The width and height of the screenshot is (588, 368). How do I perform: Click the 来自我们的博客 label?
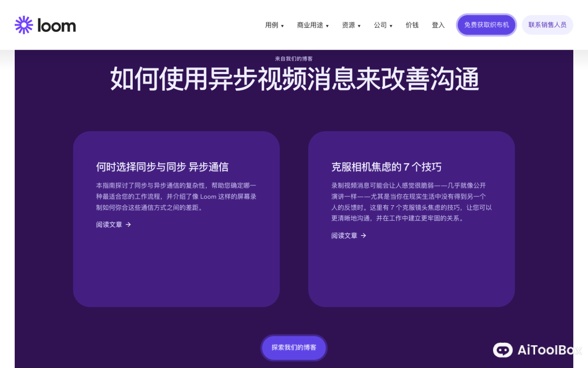click(x=294, y=59)
